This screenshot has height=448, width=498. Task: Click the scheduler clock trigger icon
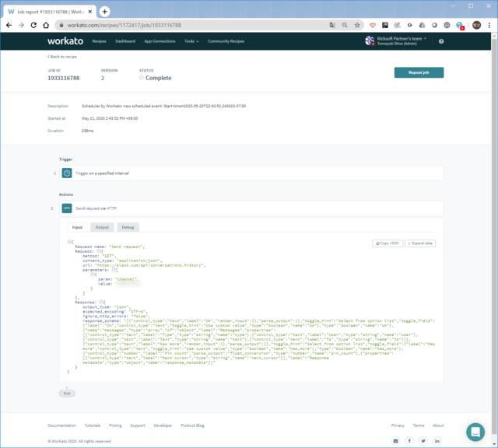pyautogui.click(x=67, y=173)
